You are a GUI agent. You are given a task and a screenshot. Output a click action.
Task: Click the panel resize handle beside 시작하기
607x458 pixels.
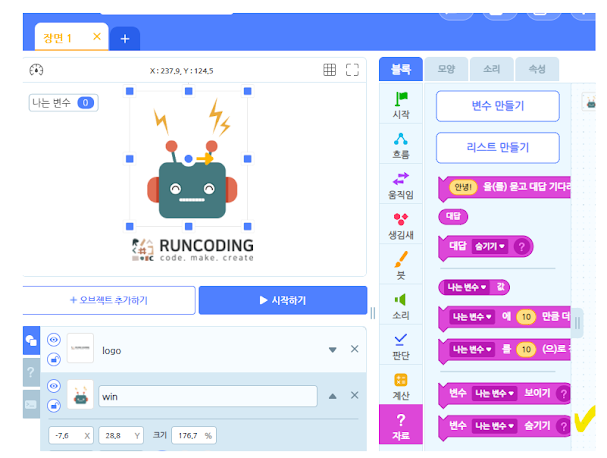(x=373, y=313)
